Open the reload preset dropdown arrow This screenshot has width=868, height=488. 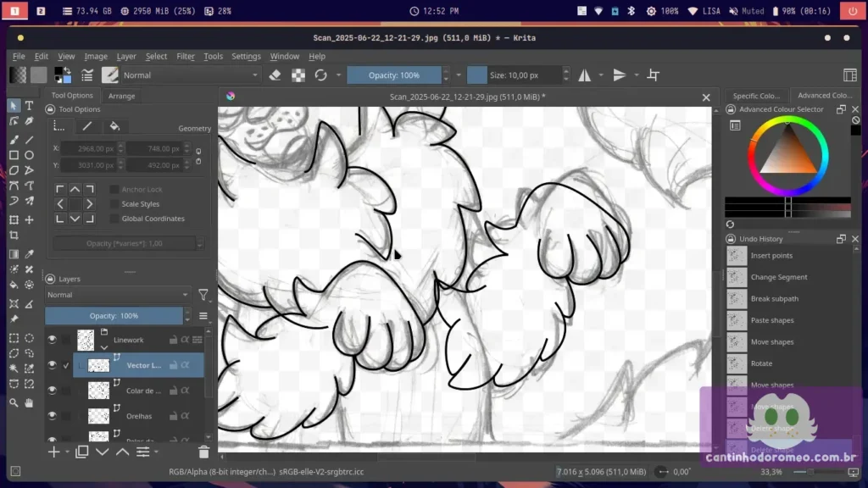(x=338, y=75)
